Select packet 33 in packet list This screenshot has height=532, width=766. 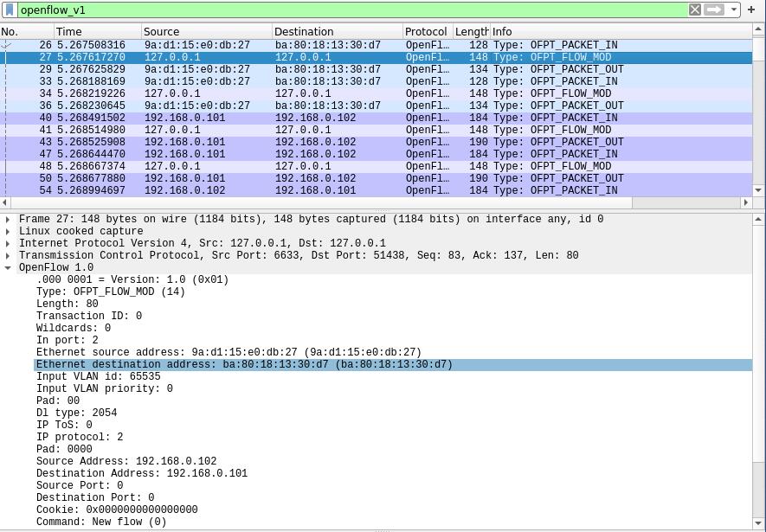tap(377, 81)
